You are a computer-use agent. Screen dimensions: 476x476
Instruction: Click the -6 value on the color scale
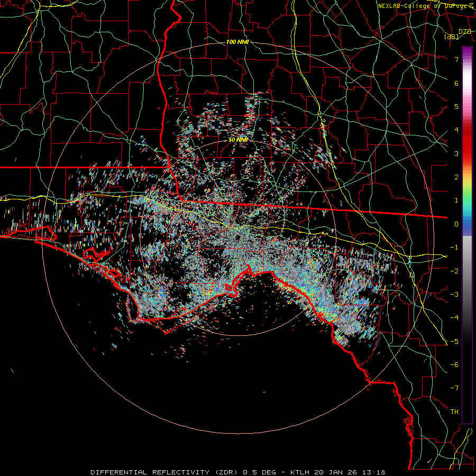click(454, 365)
